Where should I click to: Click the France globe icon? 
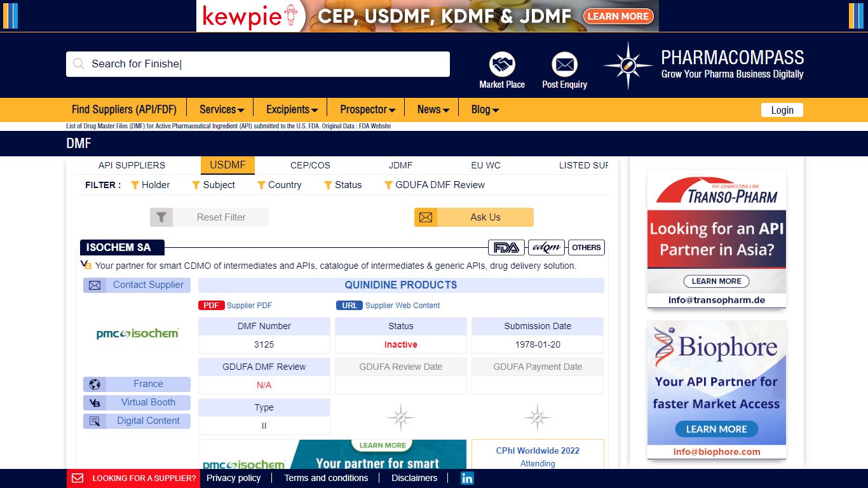[x=95, y=384]
